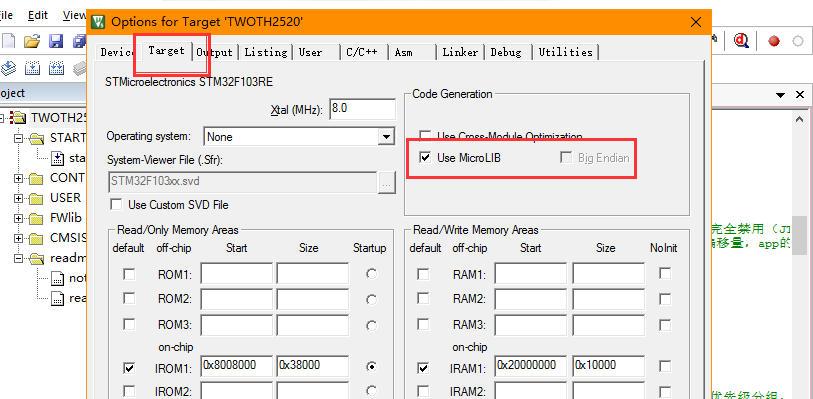The width and height of the screenshot is (813, 399).
Task: Collapse the START group in project tree
Action: pos(19,138)
